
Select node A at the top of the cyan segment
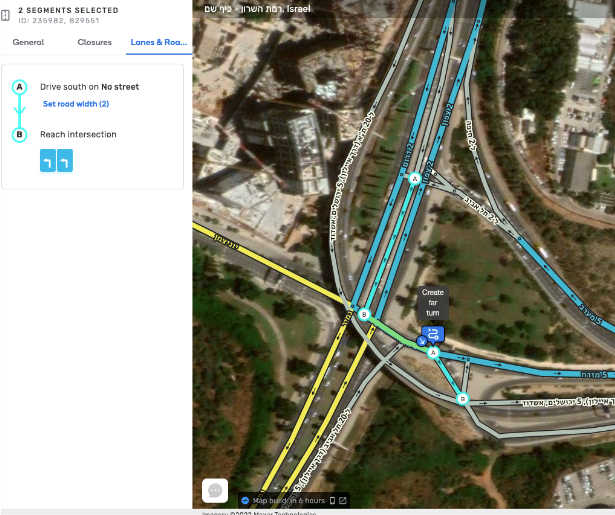[x=415, y=178]
